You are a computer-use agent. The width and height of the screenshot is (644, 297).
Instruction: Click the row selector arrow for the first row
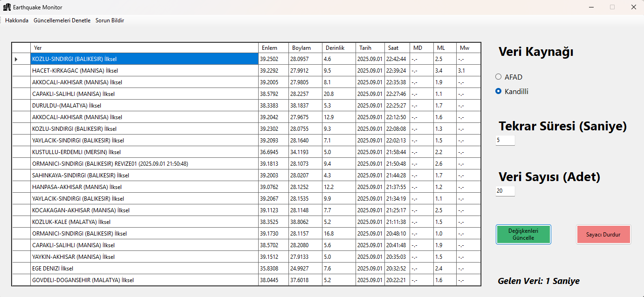(16, 59)
